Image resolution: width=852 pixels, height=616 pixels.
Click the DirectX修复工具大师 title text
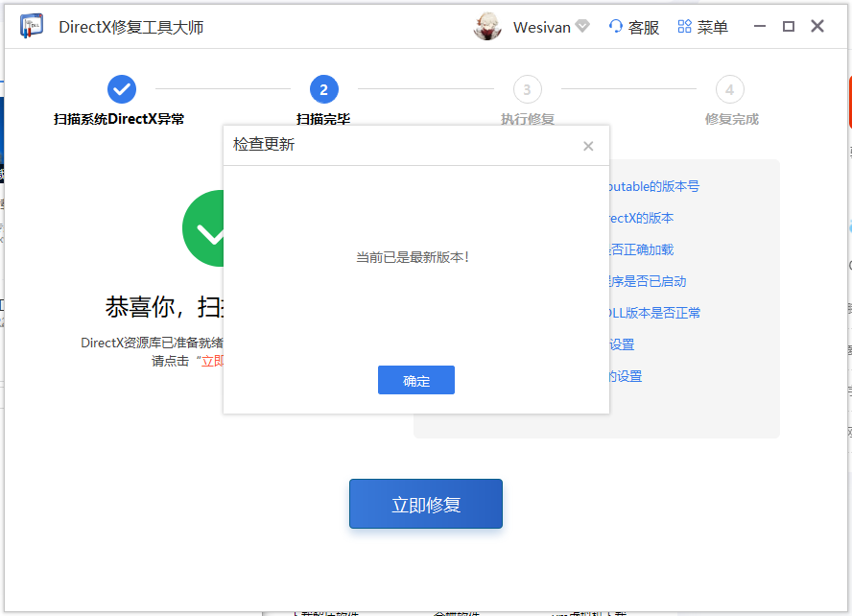(x=130, y=27)
